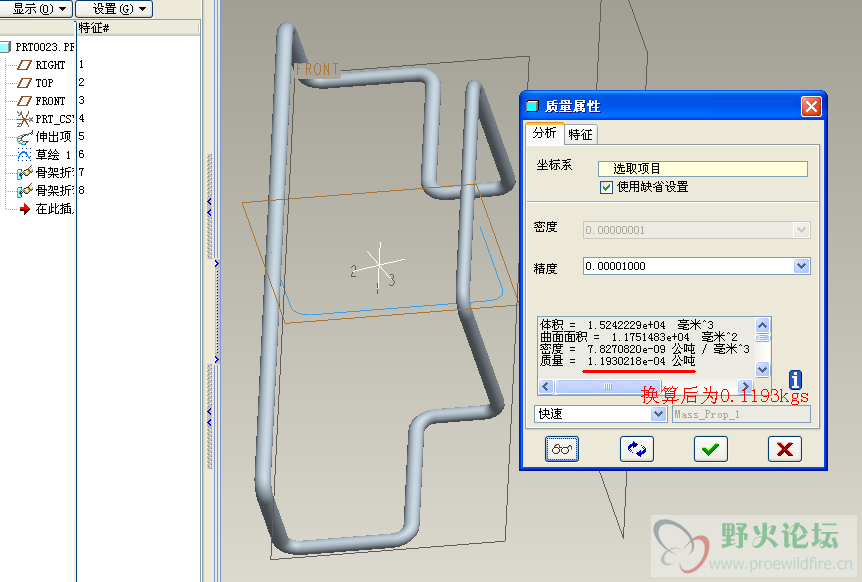Select the 伸出项 label in model tree

point(54,136)
